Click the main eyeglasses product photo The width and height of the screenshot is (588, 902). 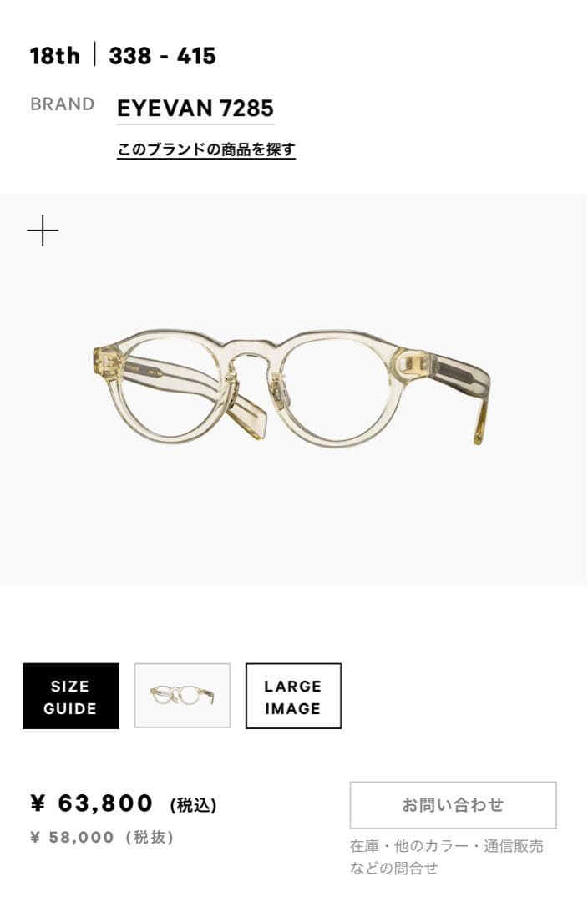pos(291,388)
